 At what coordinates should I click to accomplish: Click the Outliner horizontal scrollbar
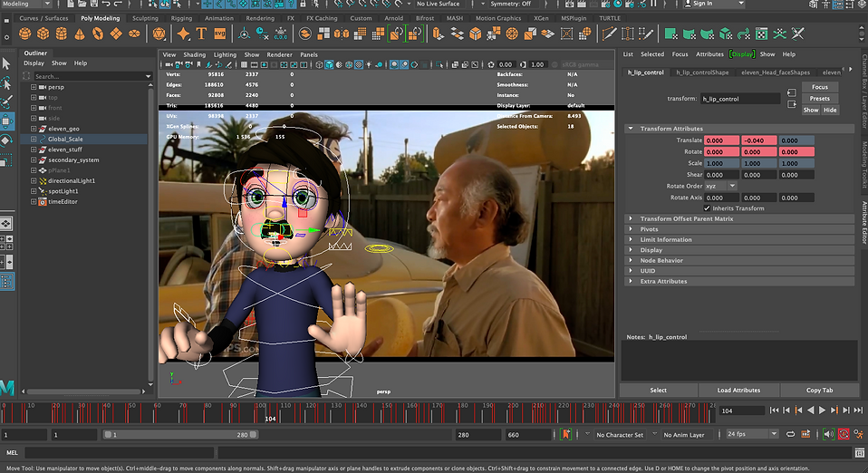(x=83, y=391)
